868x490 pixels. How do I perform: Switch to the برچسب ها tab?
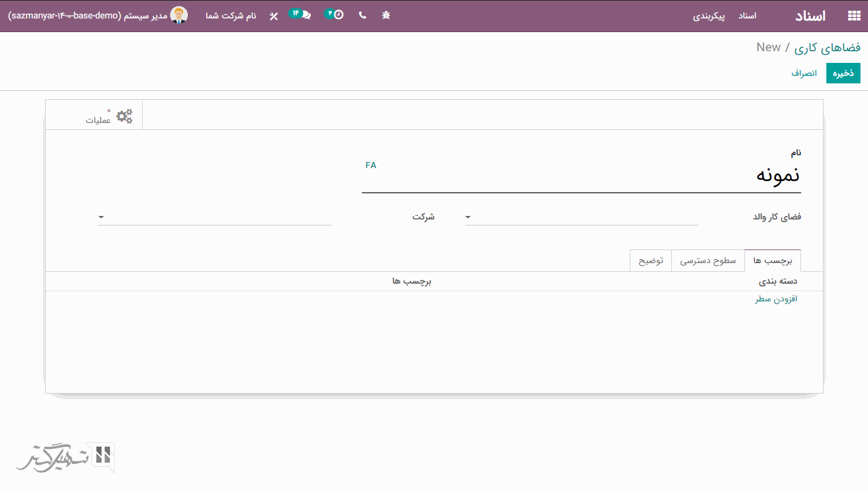(x=772, y=261)
